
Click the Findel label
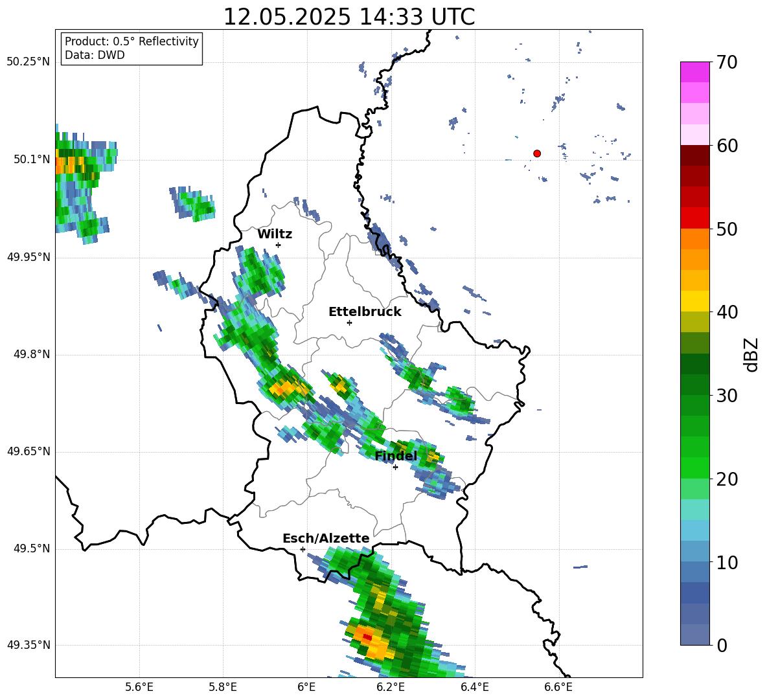click(x=396, y=456)
